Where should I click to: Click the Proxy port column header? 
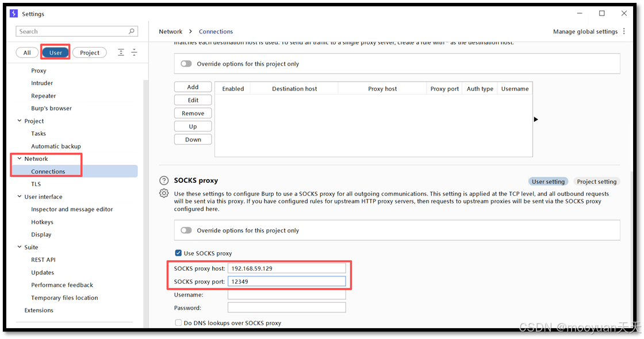click(x=444, y=88)
